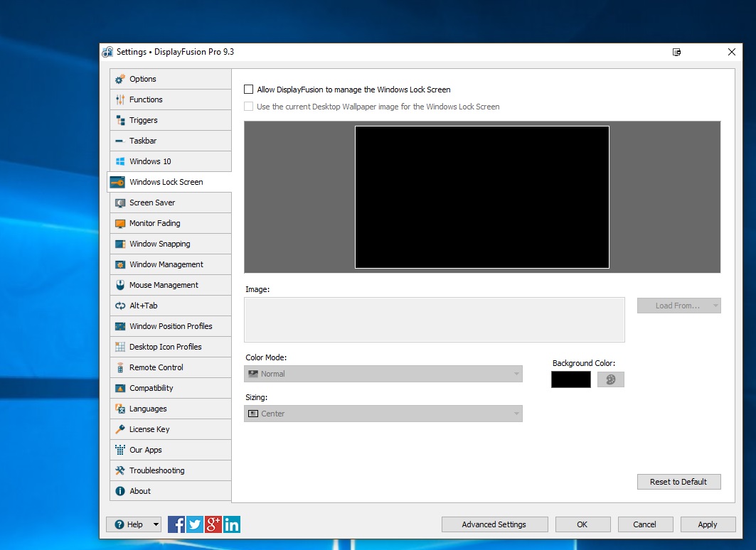Click the Monitor Fading sidebar icon
The width and height of the screenshot is (756, 550).
point(120,223)
